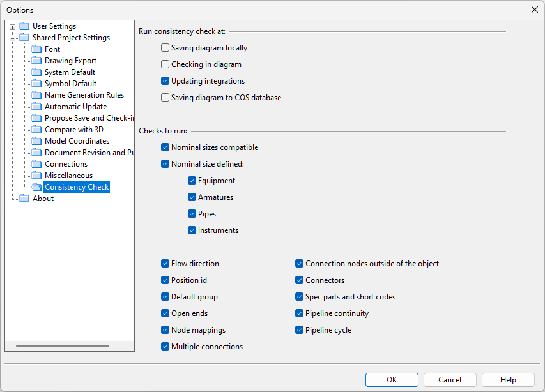This screenshot has width=545, height=392.
Task: Click the Connections folder icon
Action: click(x=36, y=164)
